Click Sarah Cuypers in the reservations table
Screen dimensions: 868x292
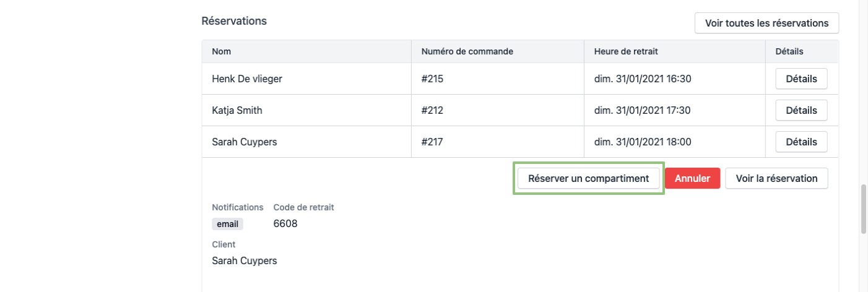click(x=245, y=142)
